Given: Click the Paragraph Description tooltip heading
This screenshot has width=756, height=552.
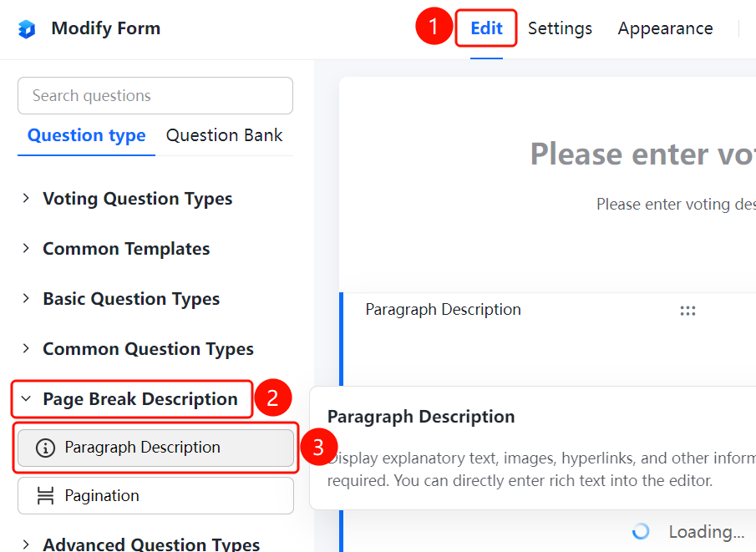Looking at the screenshot, I should (421, 417).
